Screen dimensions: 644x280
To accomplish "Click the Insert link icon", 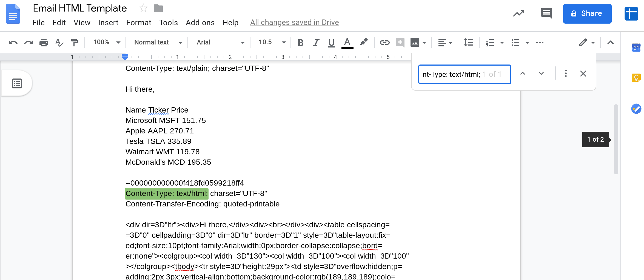I will [384, 43].
